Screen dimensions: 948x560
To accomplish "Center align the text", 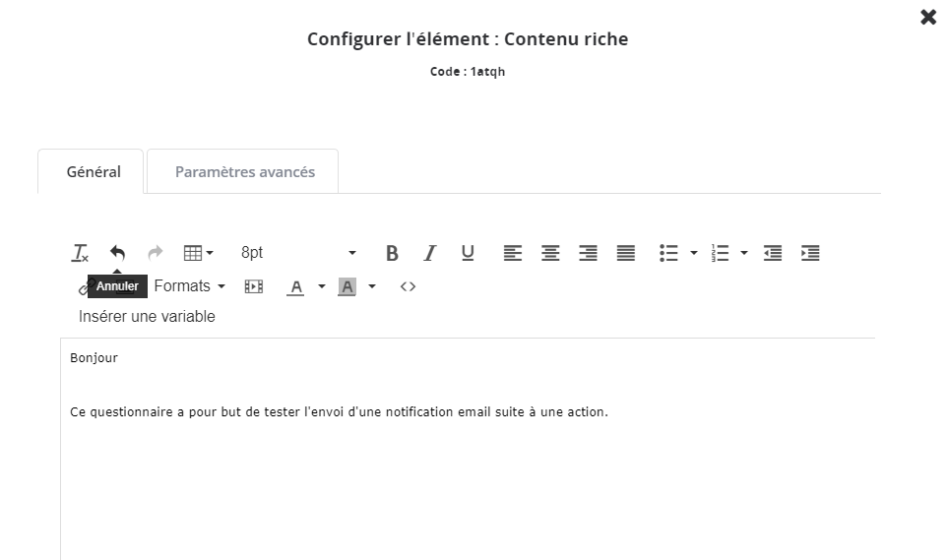I will pyautogui.click(x=550, y=253).
